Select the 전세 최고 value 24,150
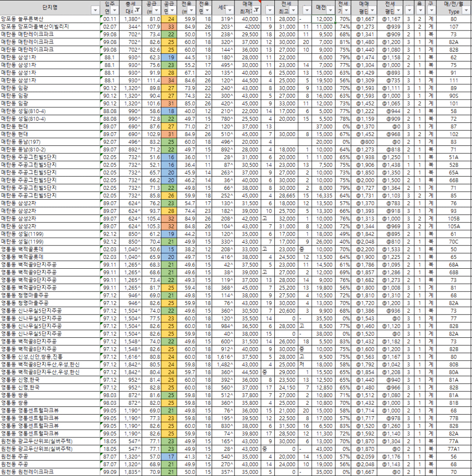The height and width of the screenshot is (476, 472). (287, 388)
